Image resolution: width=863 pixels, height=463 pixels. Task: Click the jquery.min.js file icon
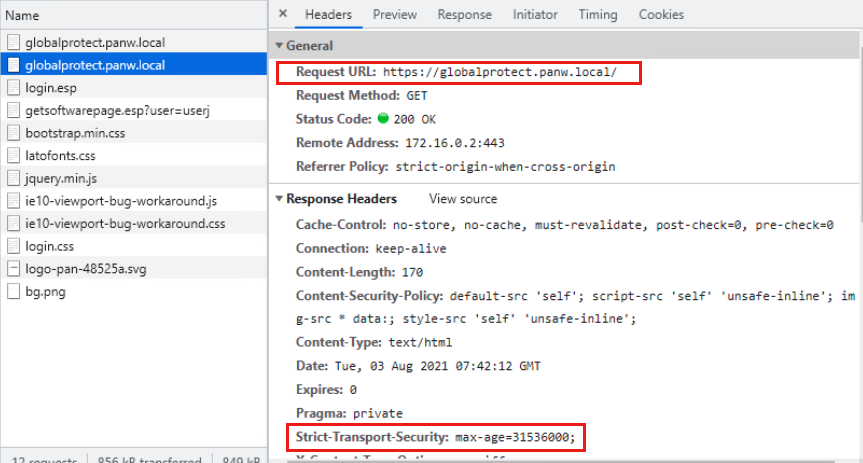tap(14, 178)
